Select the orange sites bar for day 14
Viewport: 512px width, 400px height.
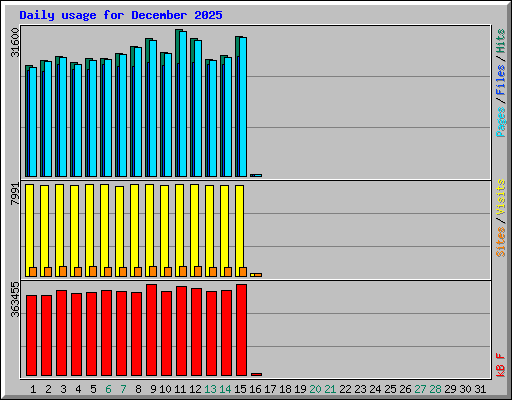pos(228,272)
